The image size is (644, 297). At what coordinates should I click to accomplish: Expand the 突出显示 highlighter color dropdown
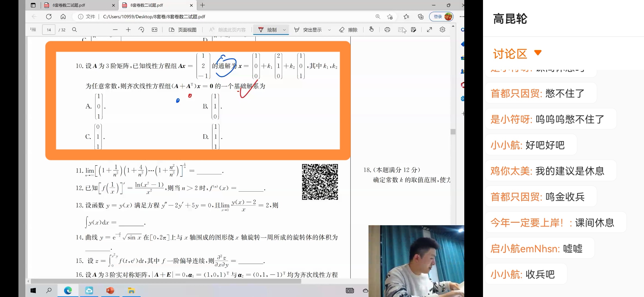(x=329, y=29)
